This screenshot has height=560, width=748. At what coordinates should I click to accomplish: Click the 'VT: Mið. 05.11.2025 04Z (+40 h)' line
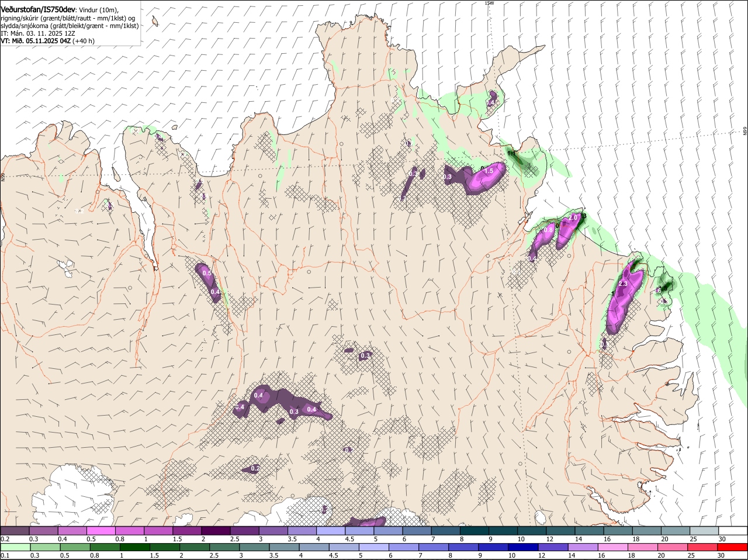pyautogui.click(x=48, y=41)
